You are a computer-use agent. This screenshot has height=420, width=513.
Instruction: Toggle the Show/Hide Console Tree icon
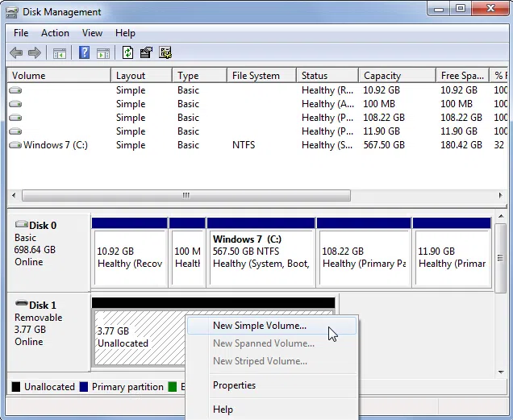(x=59, y=53)
